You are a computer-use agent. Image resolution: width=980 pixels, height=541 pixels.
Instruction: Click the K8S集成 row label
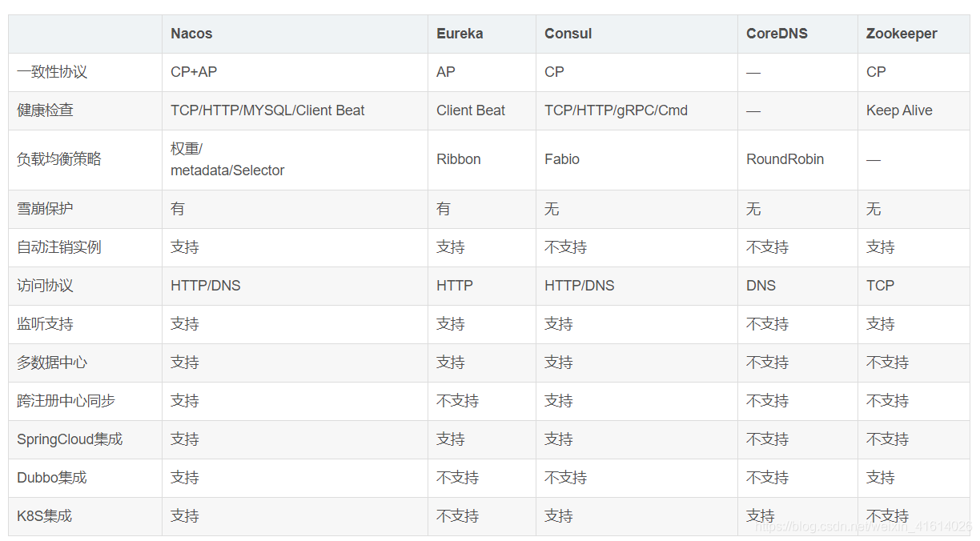coord(45,516)
